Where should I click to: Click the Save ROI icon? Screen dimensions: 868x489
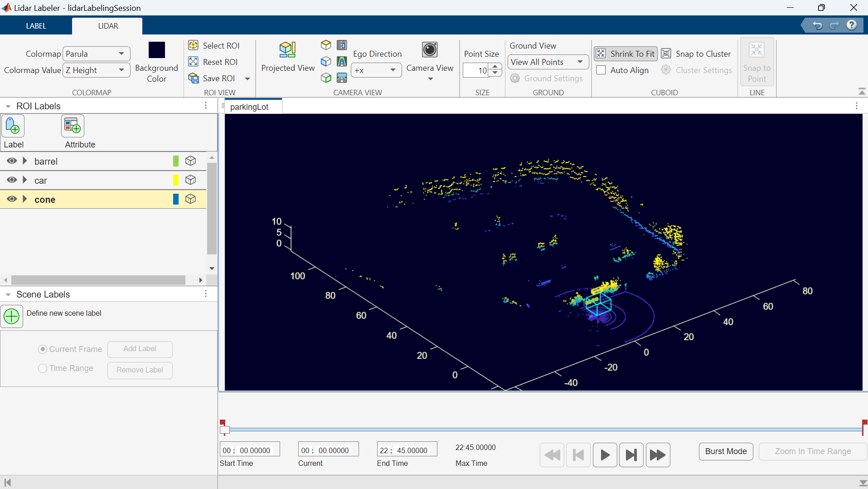(194, 78)
